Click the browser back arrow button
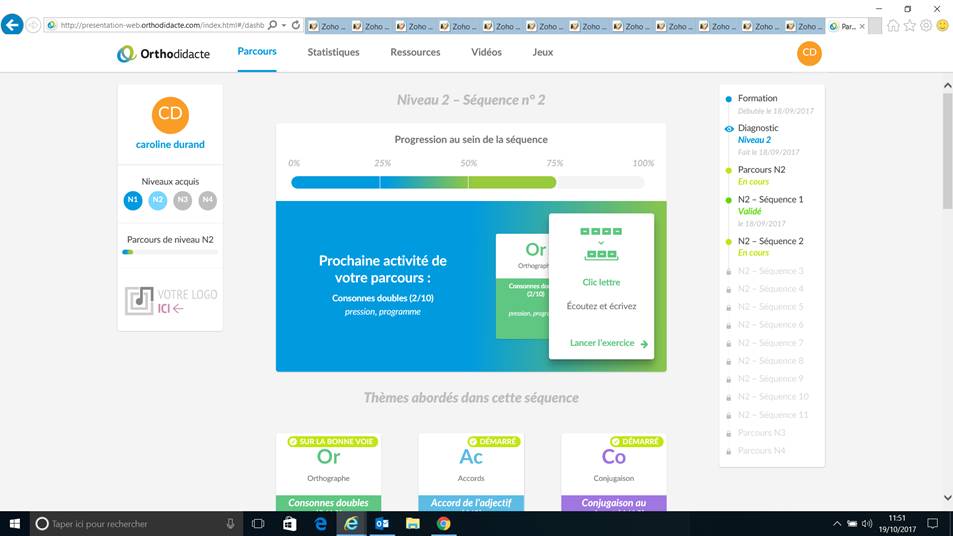Image resolution: width=953 pixels, height=536 pixels. (x=12, y=25)
